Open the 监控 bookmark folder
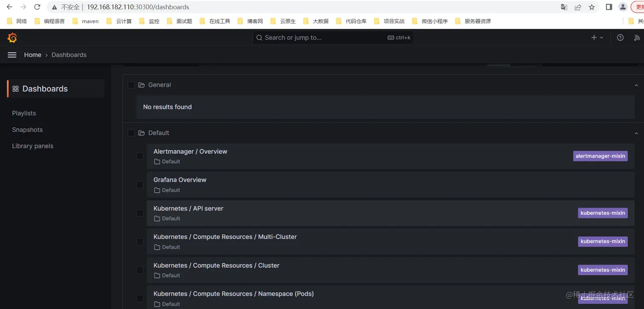 point(149,21)
